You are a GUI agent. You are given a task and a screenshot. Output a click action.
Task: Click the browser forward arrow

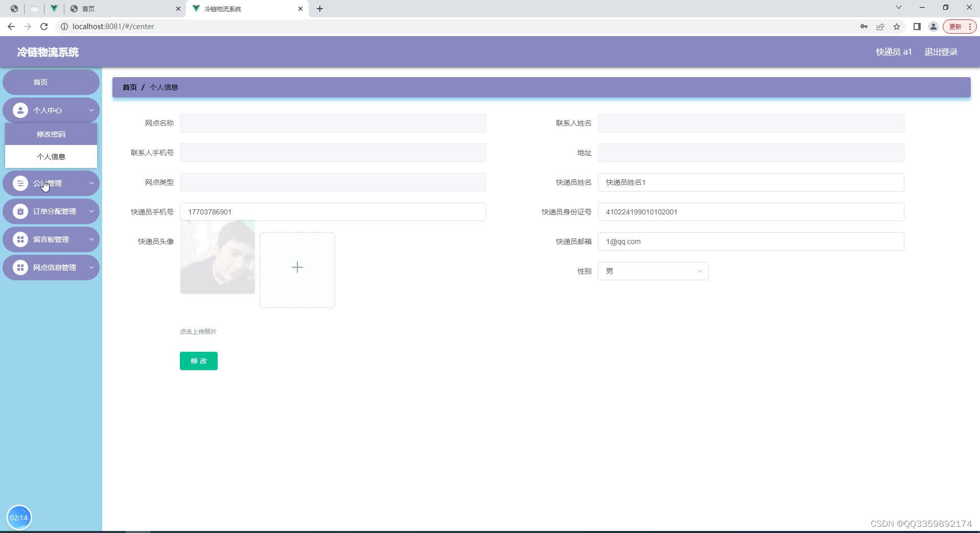tap(28, 27)
